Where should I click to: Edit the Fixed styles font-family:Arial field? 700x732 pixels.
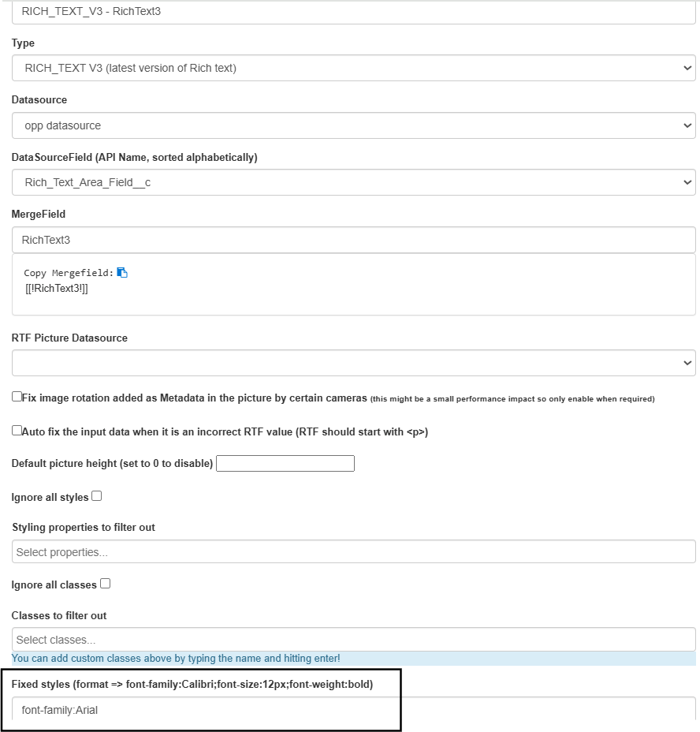(x=354, y=710)
